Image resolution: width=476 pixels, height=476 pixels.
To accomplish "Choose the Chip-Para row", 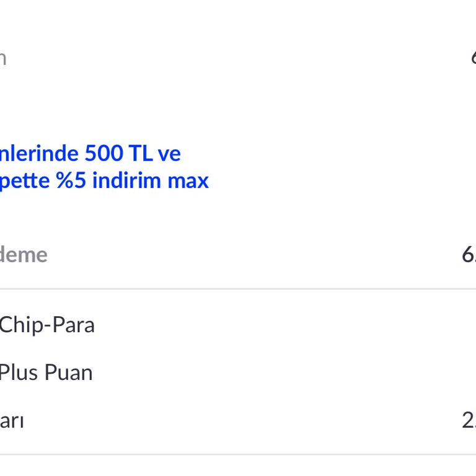I will (x=47, y=325).
